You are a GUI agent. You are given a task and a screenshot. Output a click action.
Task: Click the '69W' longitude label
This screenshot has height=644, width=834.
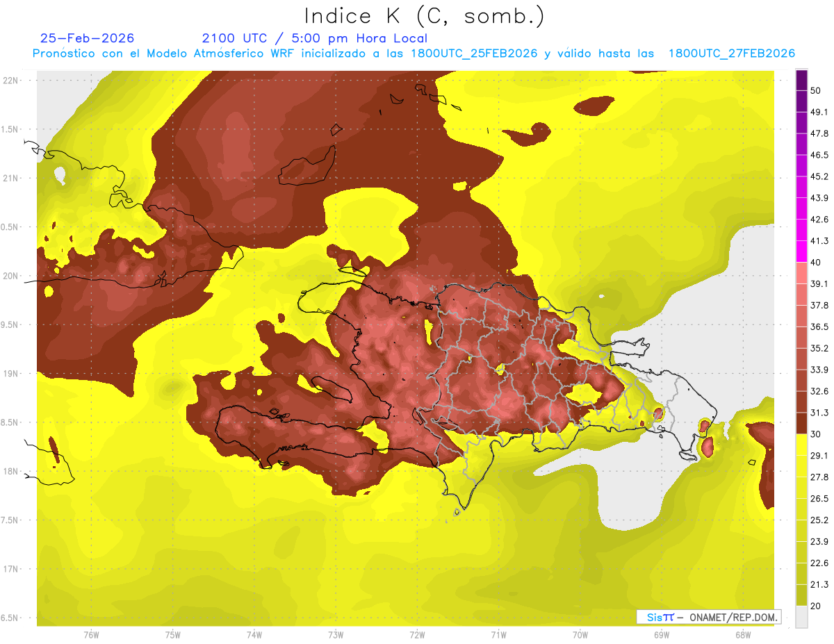[662, 635]
